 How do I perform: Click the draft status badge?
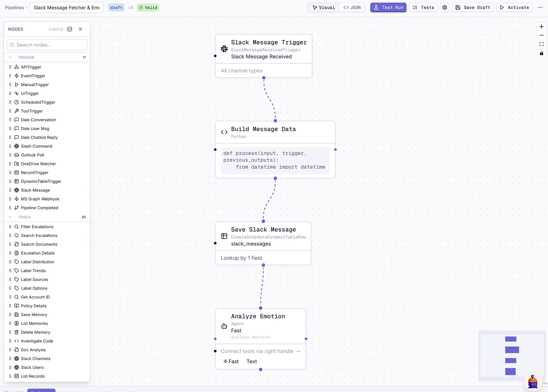coord(116,8)
